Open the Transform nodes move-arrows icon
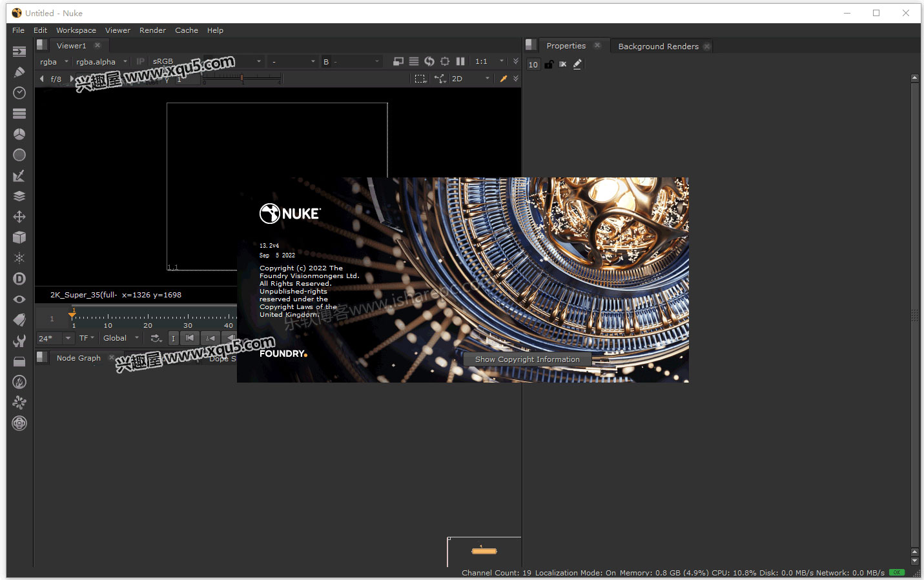924x580 pixels. click(19, 217)
